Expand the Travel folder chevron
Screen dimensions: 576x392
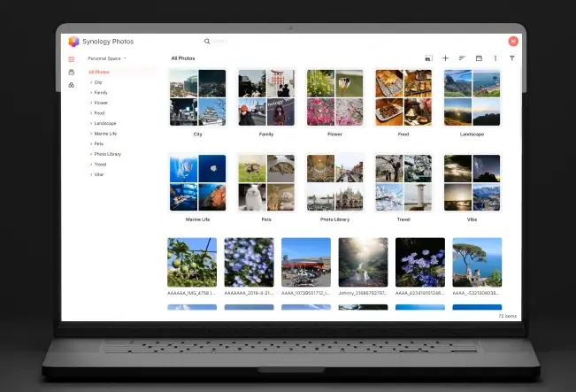pyautogui.click(x=91, y=165)
